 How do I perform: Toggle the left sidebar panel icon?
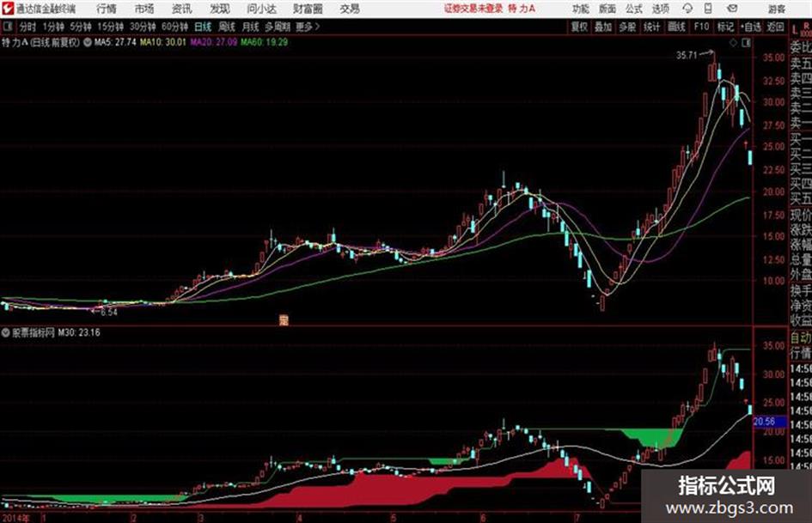click(x=7, y=26)
